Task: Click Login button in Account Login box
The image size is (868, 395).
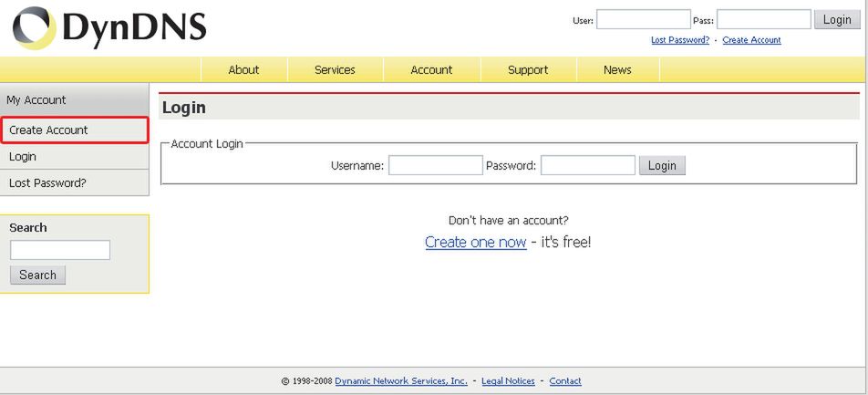Action: [662, 165]
